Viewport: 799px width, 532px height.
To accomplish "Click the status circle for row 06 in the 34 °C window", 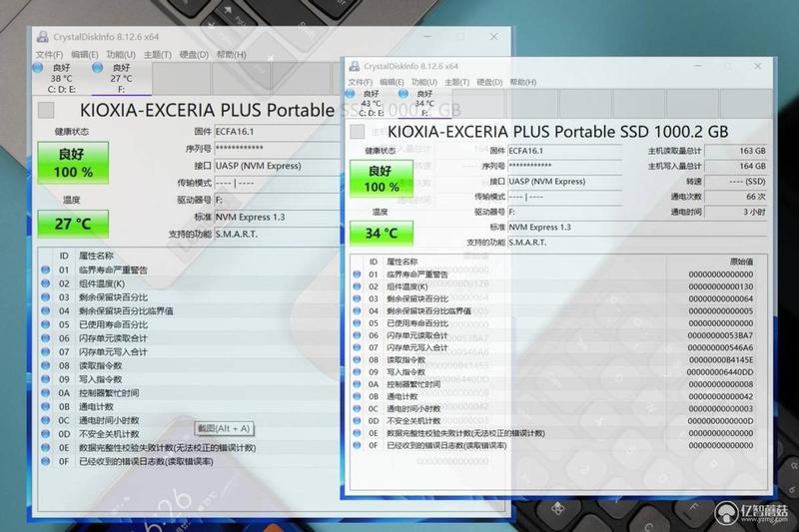I will pos(357,335).
